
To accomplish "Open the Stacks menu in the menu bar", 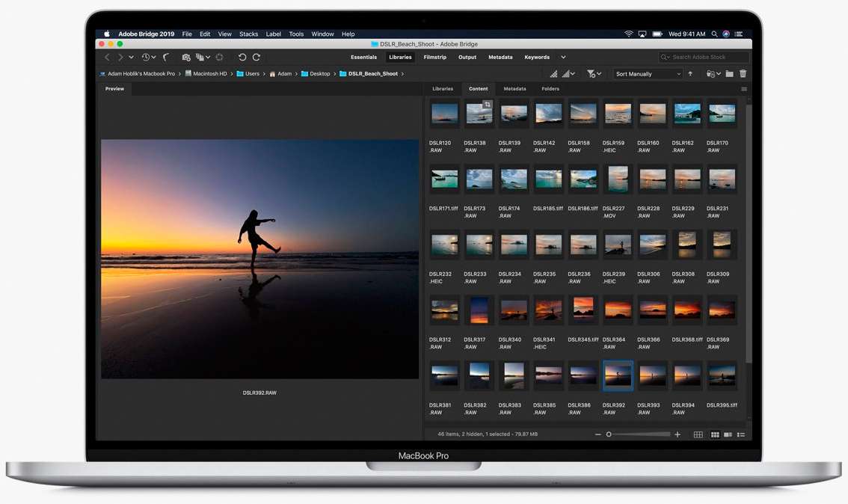I will pos(248,34).
